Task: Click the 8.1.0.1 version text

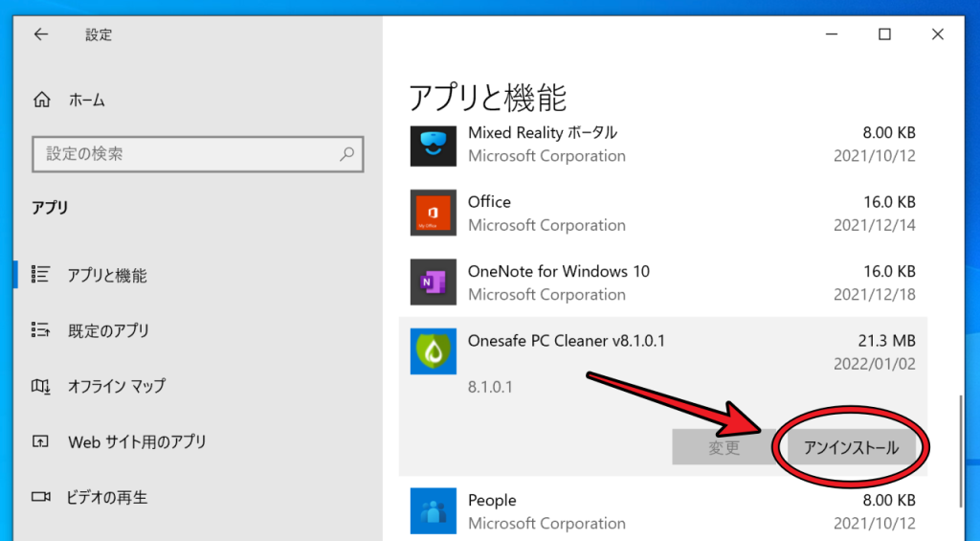Action: point(491,387)
